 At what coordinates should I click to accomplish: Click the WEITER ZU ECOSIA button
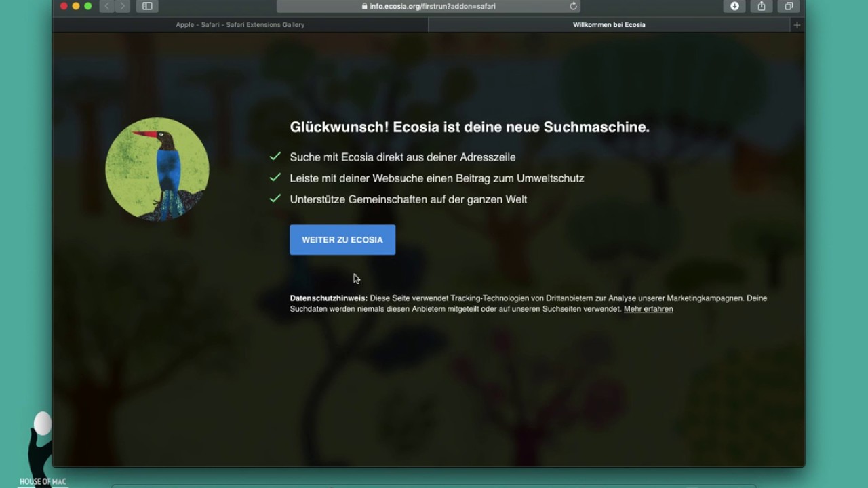click(x=342, y=240)
